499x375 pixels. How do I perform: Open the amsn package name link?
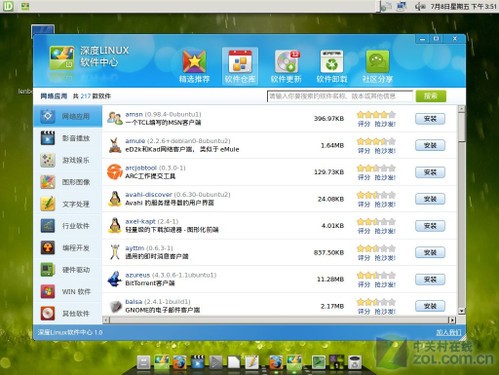[134, 114]
